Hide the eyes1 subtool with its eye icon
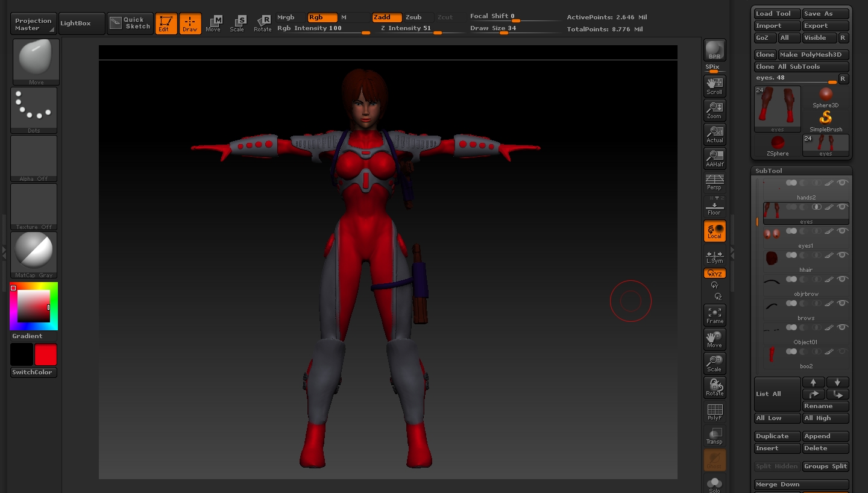Viewport: 868px width, 493px height. click(x=843, y=231)
